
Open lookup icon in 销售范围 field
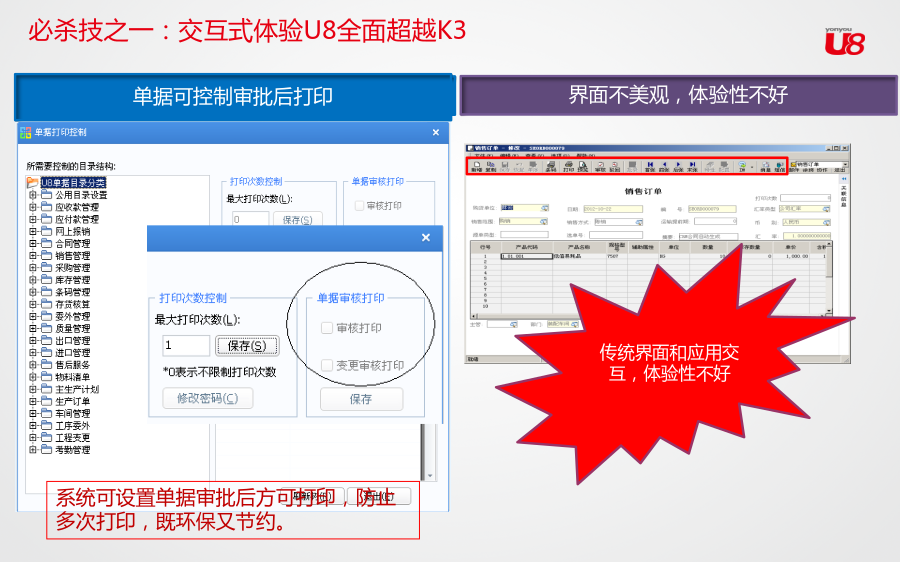click(x=543, y=221)
